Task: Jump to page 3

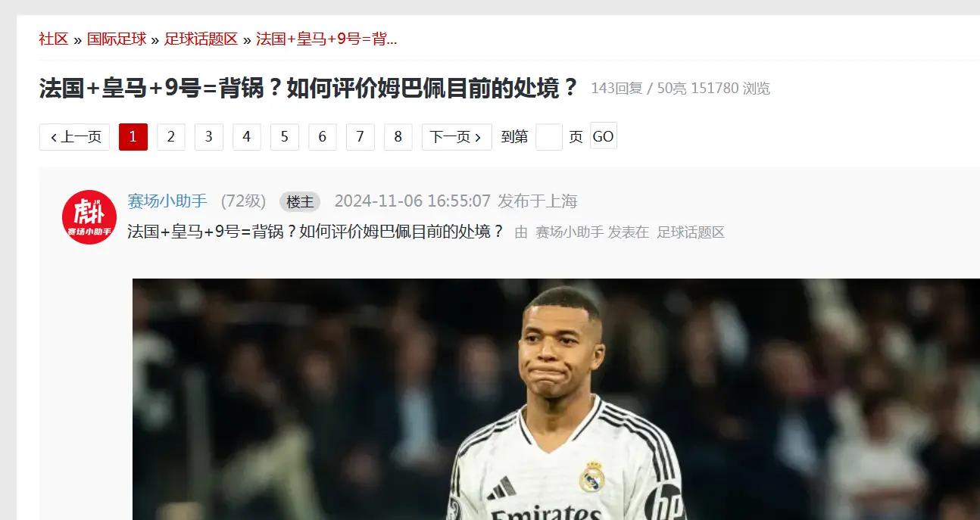Action: (x=209, y=137)
